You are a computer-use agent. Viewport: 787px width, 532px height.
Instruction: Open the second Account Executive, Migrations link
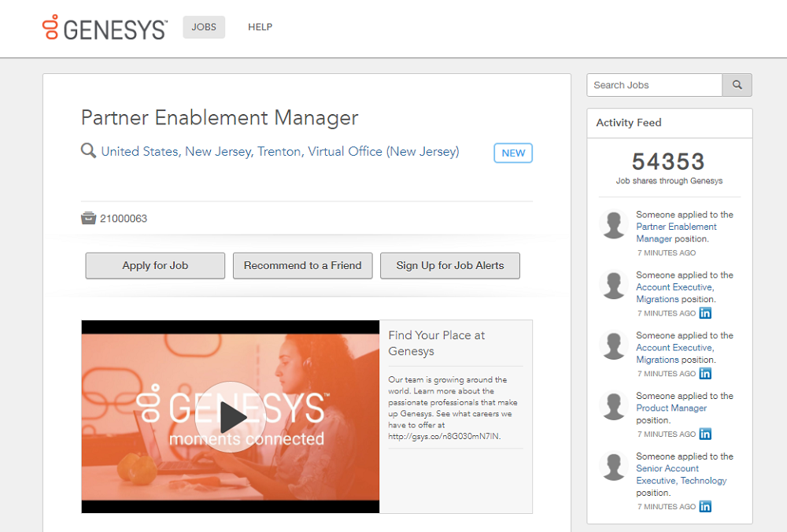tap(675, 354)
